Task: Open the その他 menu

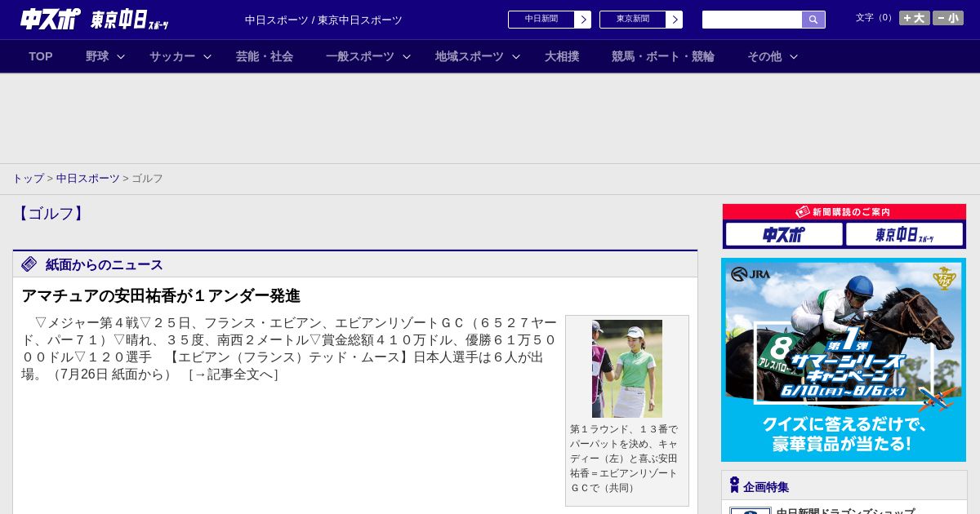Action: tap(764, 56)
